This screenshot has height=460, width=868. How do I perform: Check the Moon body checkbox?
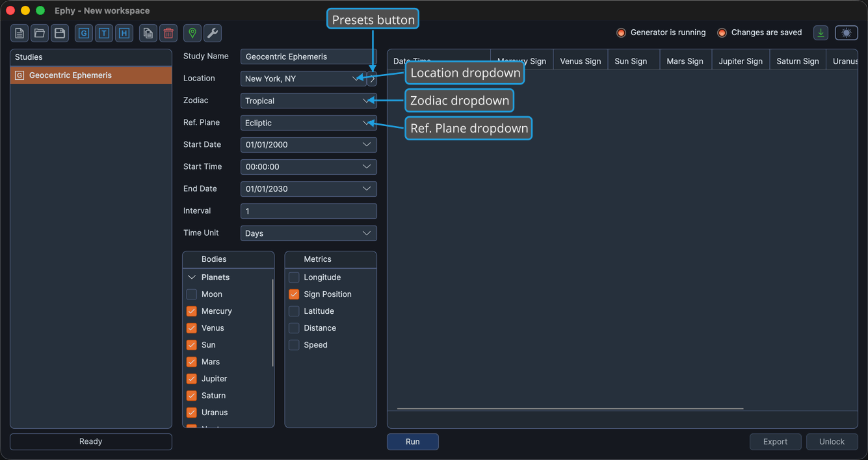tap(192, 294)
